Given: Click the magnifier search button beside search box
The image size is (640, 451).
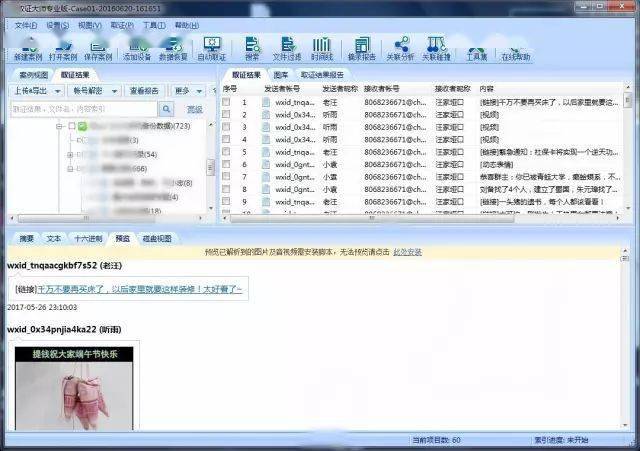Looking at the screenshot, I should (x=167, y=109).
